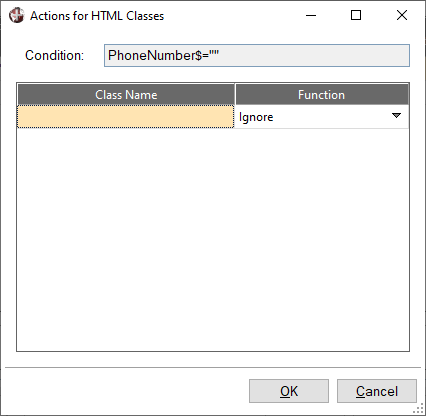
Task: Open the Function dropdown arrow next to Ignore
Action: click(x=396, y=116)
